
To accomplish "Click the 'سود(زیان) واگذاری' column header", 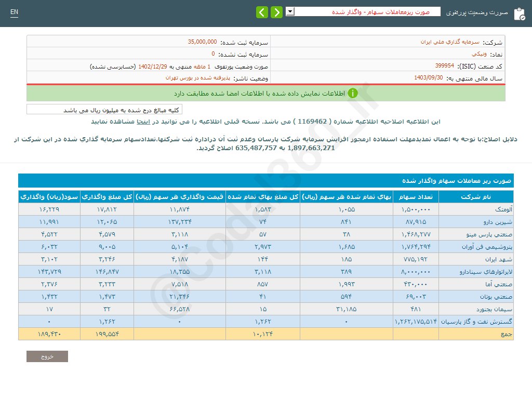I will coord(49,197).
